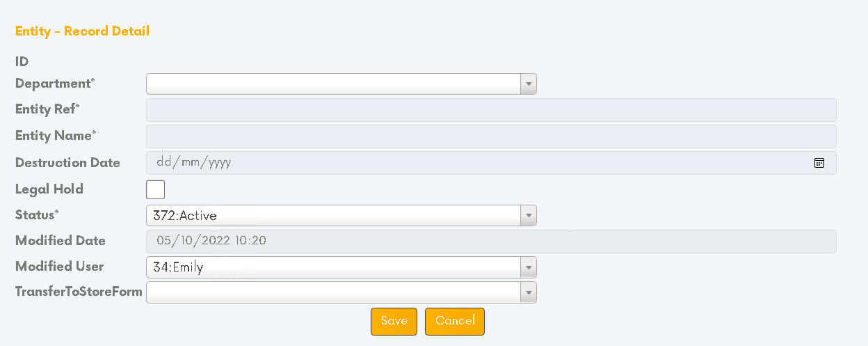Viewport: 868px width, 346px height.
Task: Click the 34:Emily Modified User value box
Action: (x=333, y=267)
